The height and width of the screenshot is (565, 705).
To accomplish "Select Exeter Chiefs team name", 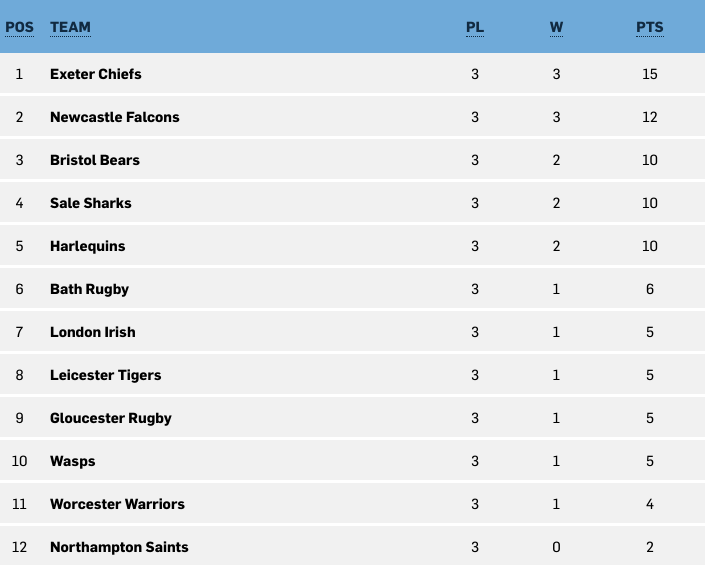I will click(96, 74).
